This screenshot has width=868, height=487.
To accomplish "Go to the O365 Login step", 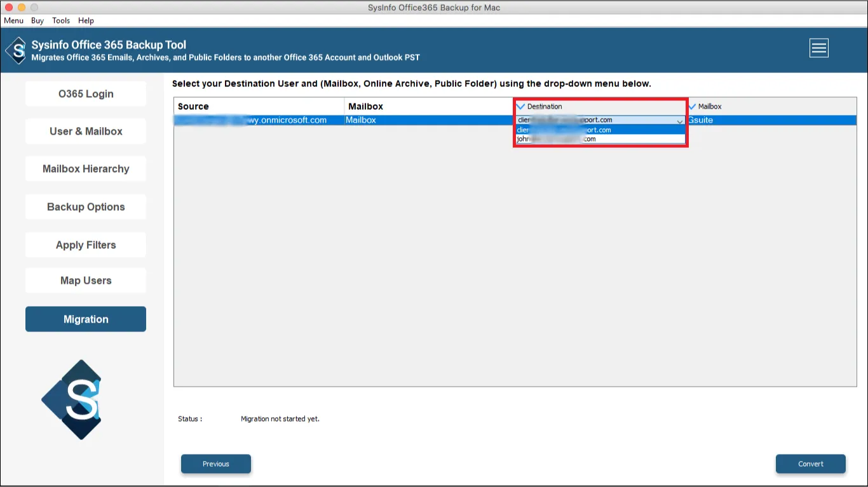I will [86, 94].
